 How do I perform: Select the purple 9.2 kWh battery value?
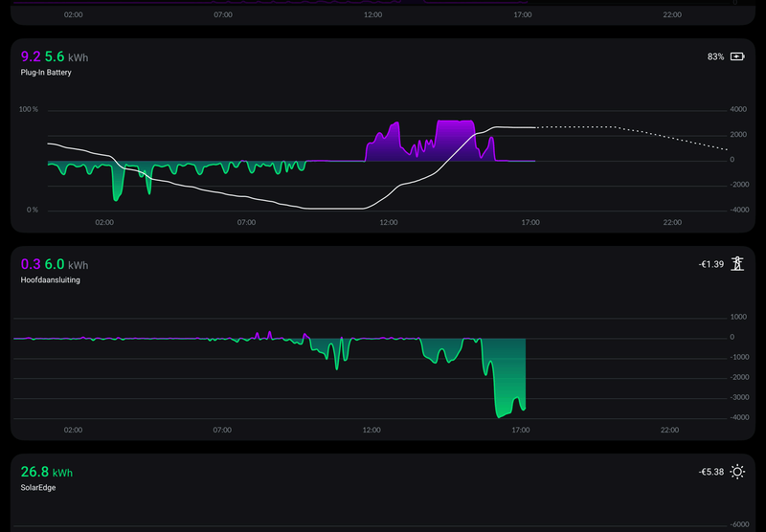[x=31, y=56]
